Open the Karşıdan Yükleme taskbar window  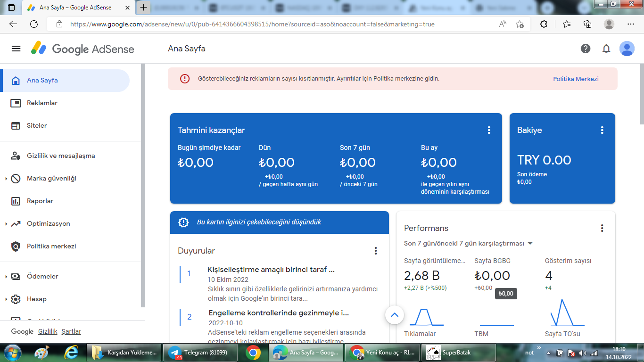[x=124, y=353]
